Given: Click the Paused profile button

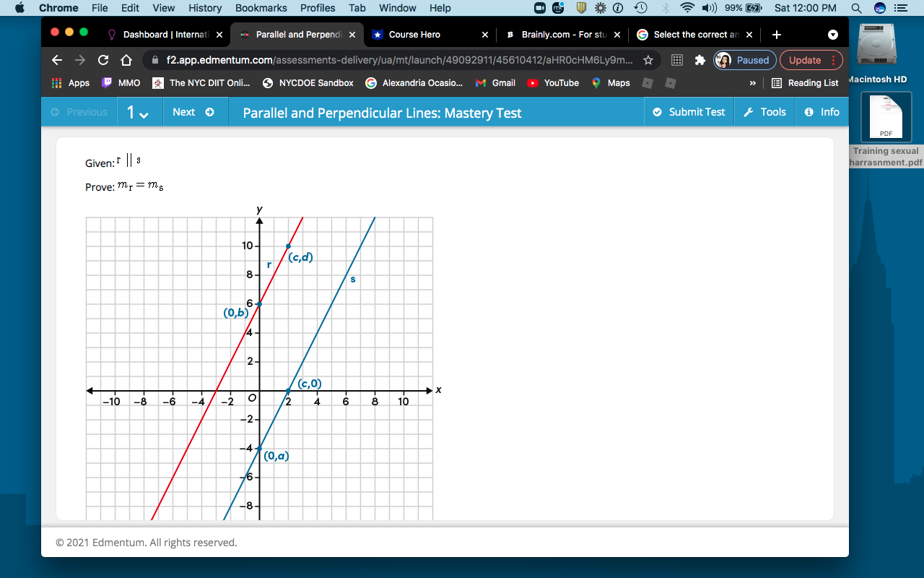Looking at the screenshot, I should 745,60.
